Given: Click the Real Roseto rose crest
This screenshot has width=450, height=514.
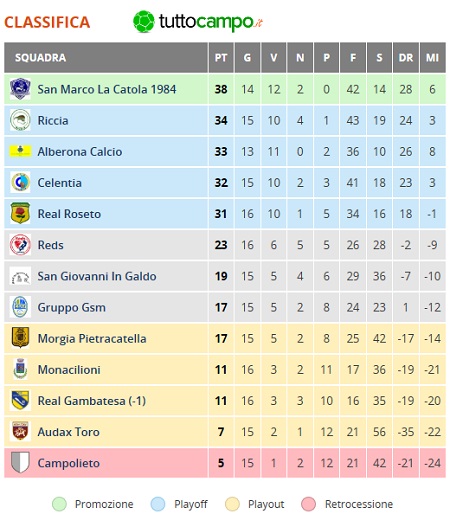Looking at the screenshot, I should [x=20, y=213].
